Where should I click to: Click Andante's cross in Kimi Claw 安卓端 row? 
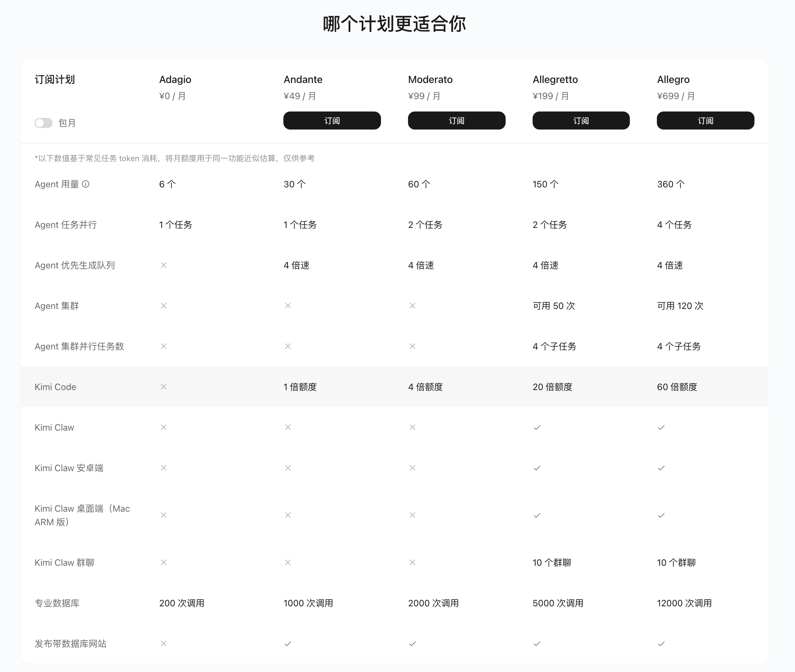click(x=288, y=468)
